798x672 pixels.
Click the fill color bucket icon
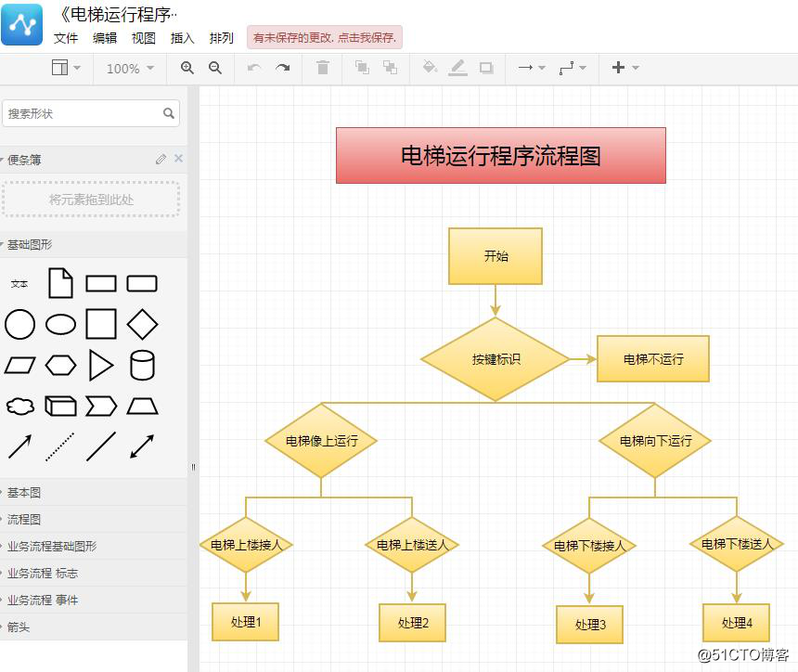tap(430, 67)
